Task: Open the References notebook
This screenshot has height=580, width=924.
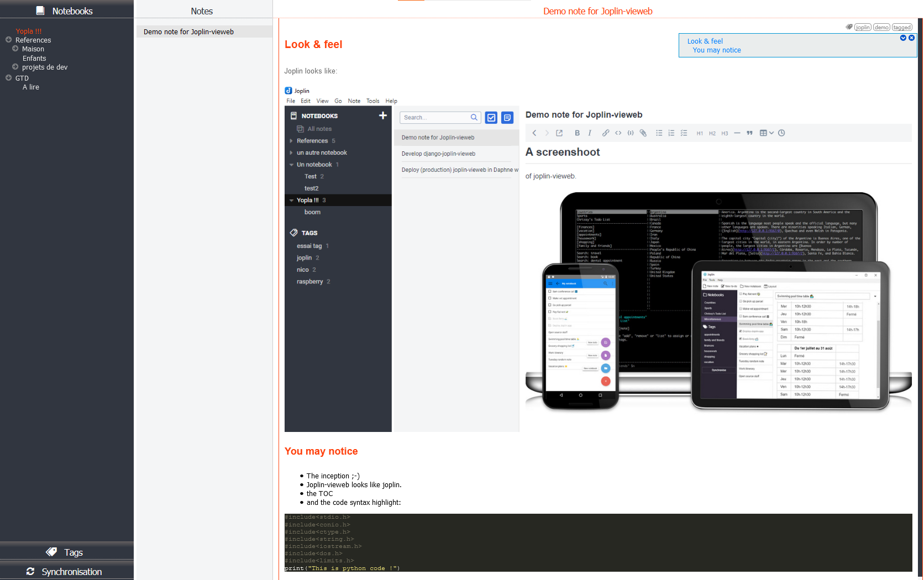Action: tap(33, 40)
